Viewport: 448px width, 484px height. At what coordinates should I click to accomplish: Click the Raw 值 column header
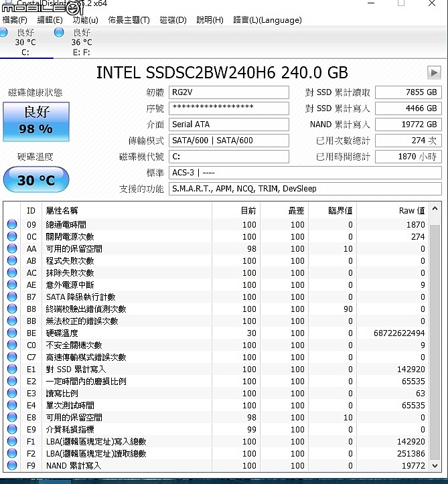click(393, 210)
